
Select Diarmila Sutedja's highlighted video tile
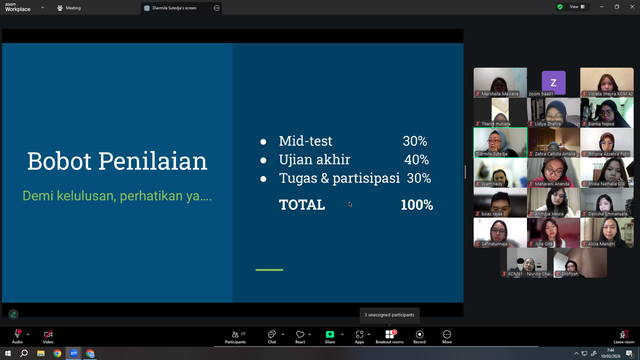pyautogui.click(x=500, y=142)
